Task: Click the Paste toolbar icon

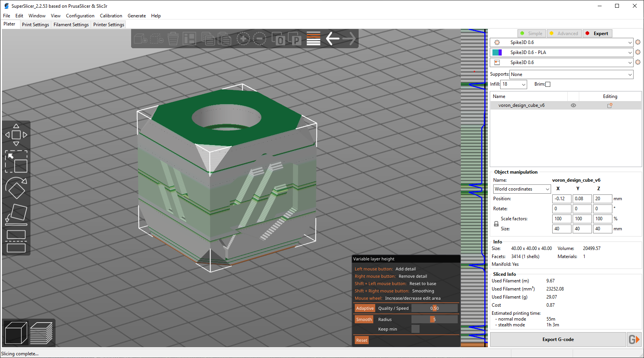Action: 224,39
